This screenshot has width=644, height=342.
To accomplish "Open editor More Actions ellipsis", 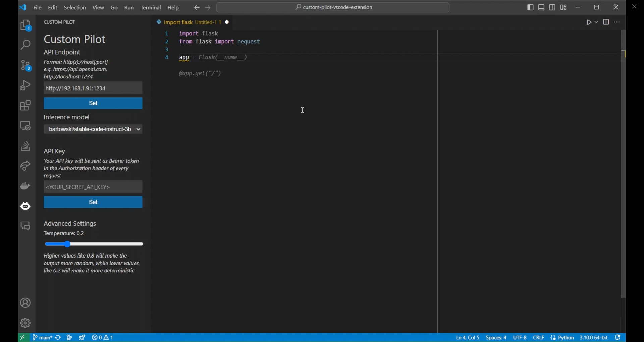I will [x=618, y=22].
